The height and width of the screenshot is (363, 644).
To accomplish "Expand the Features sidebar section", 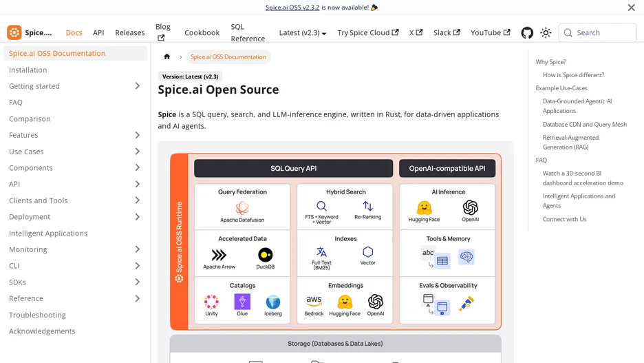I will (x=137, y=135).
